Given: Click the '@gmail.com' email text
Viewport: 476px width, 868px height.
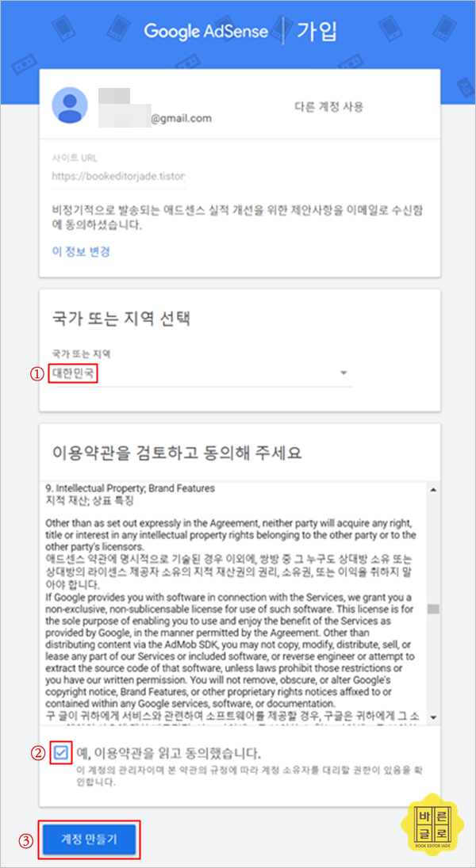Looking at the screenshot, I should pos(182,118).
